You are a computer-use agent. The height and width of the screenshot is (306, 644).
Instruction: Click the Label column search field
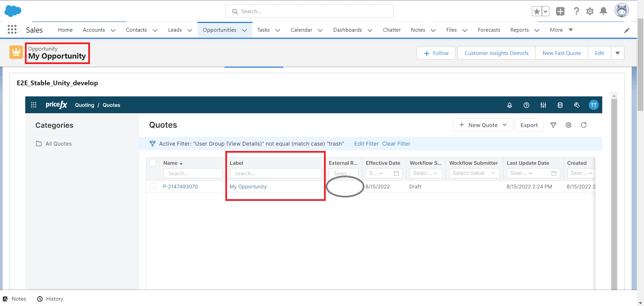(x=276, y=174)
